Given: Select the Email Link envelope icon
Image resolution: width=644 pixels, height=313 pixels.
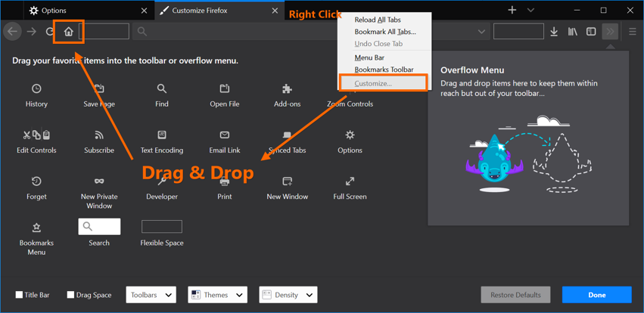Looking at the screenshot, I should [225, 135].
